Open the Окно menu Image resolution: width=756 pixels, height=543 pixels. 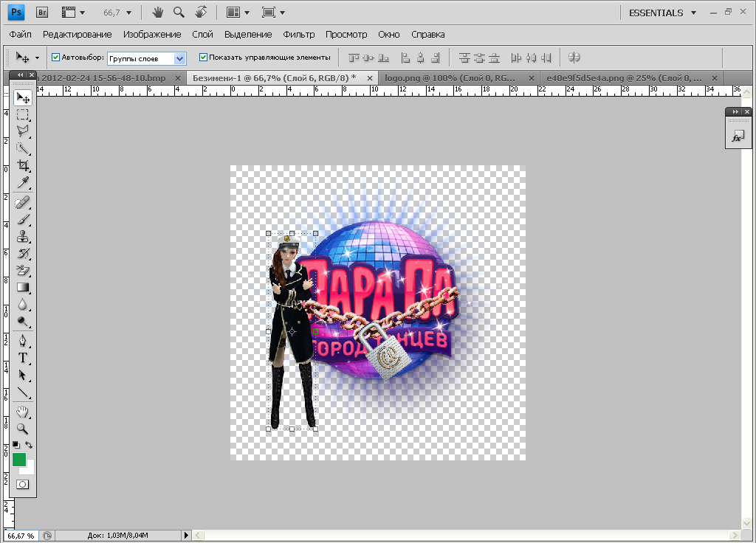click(388, 34)
